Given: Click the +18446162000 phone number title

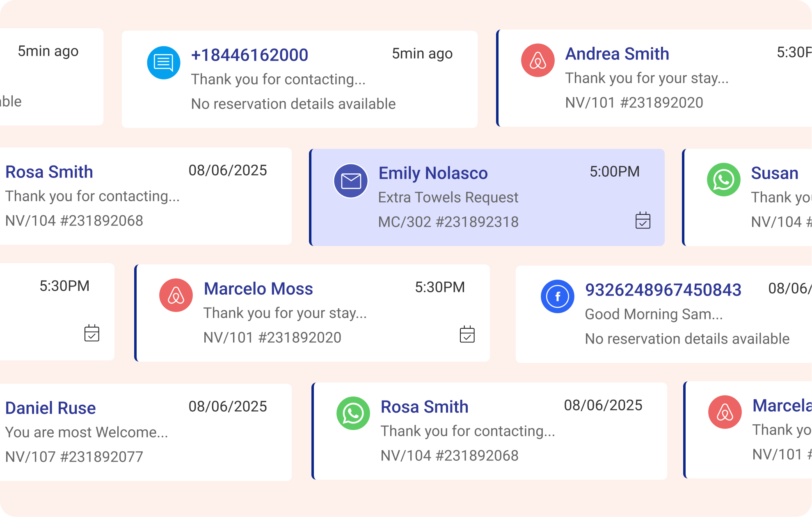Looking at the screenshot, I should pyautogui.click(x=249, y=55).
